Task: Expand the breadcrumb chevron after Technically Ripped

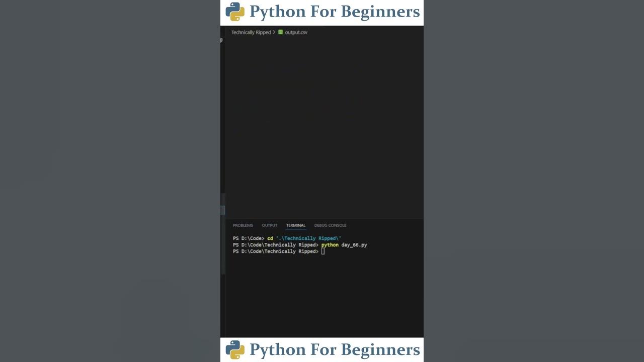Action: click(x=274, y=32)
